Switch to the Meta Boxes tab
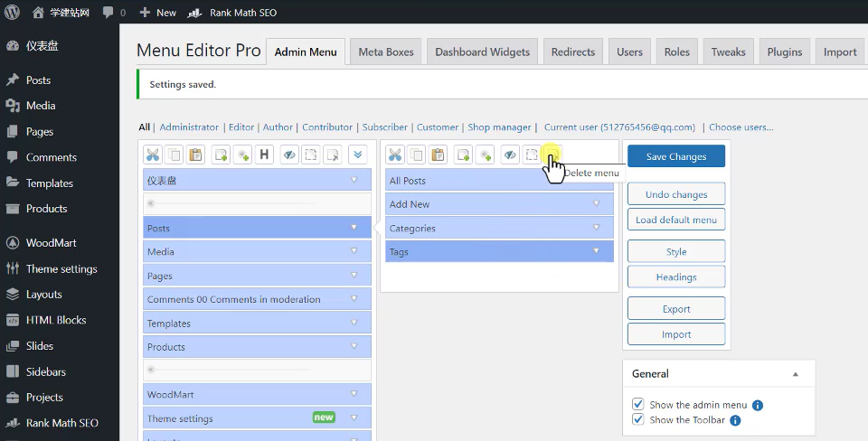This screenshot has width=868, height=441. click(x=386, y=52)
